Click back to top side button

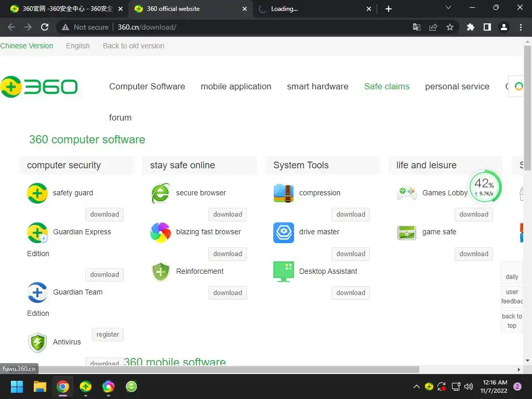click(512, 321)
